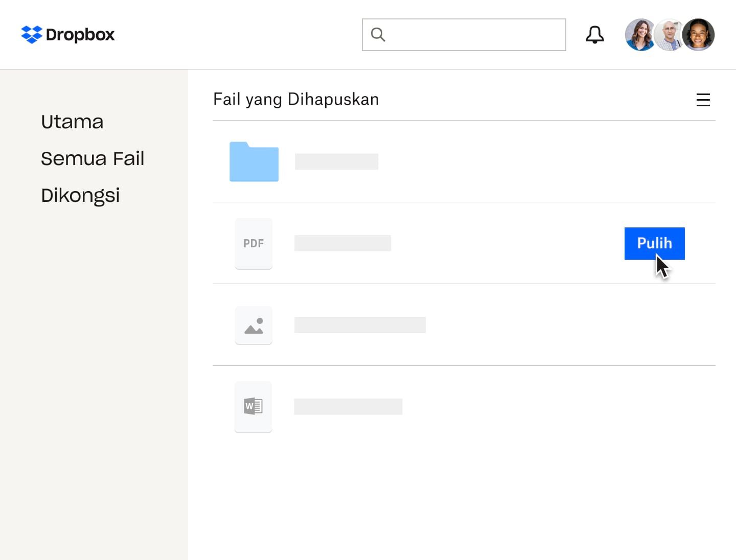
Task: Select the PDF file icon
Action: [x=254, y=243]
